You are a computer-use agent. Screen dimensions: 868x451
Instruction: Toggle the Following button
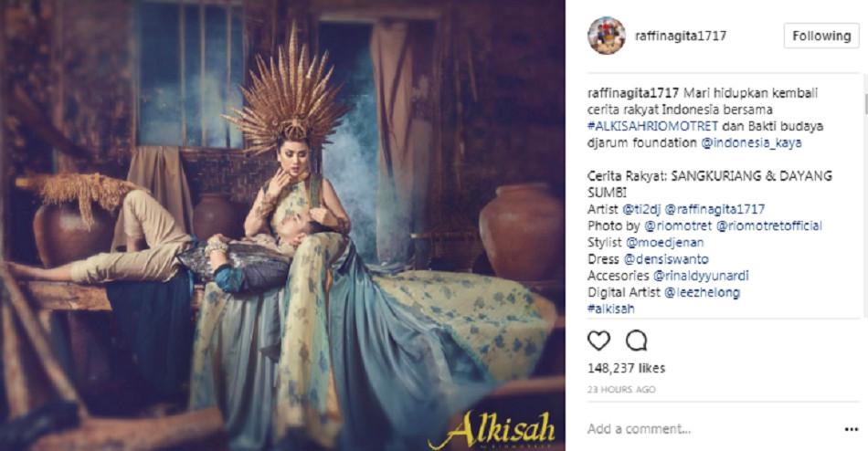821,36
